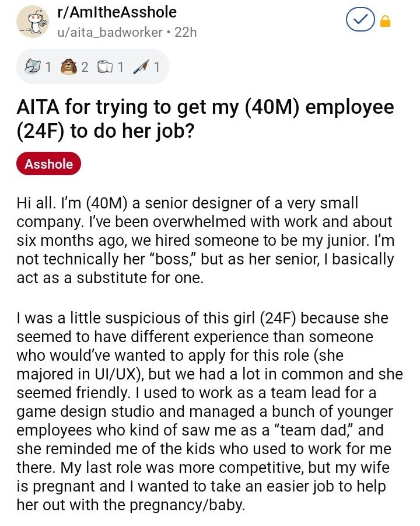Image resolution: width=420 pixels, height=526 pixels.
Task: Click the count 2 beside bear award
Action: (85, 67)
